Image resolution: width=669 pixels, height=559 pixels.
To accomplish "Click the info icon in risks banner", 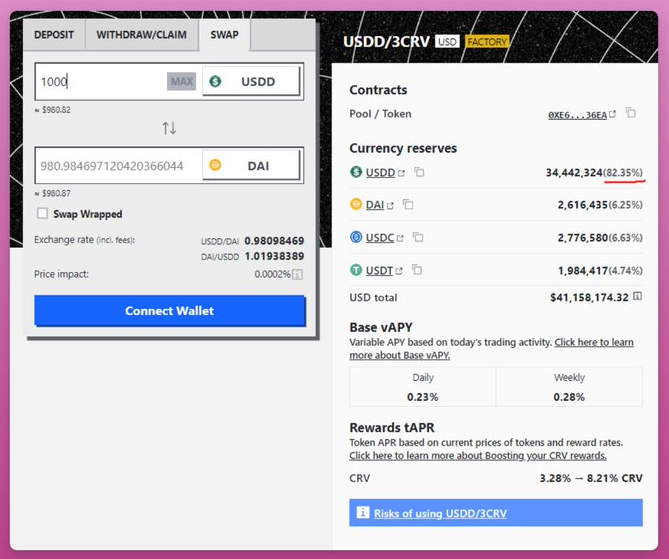I will (x=363, y=512).
